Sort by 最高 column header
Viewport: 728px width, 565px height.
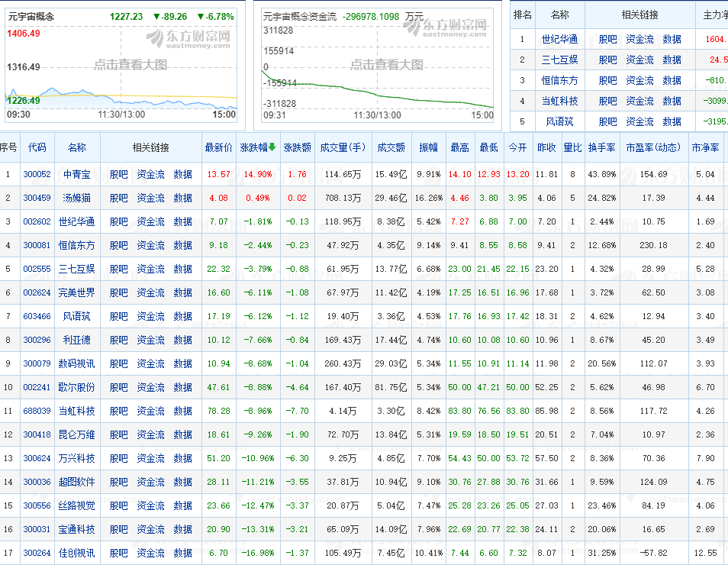(459, 148)
